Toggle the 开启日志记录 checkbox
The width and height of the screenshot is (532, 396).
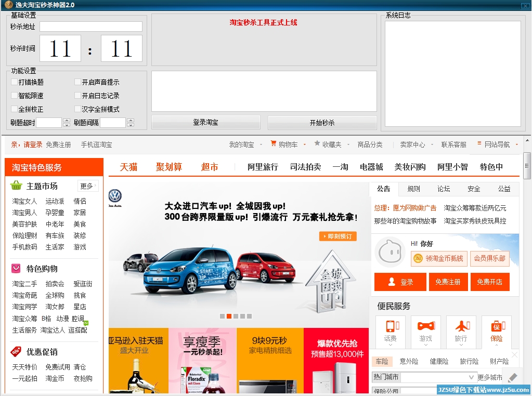pos(77,95)
